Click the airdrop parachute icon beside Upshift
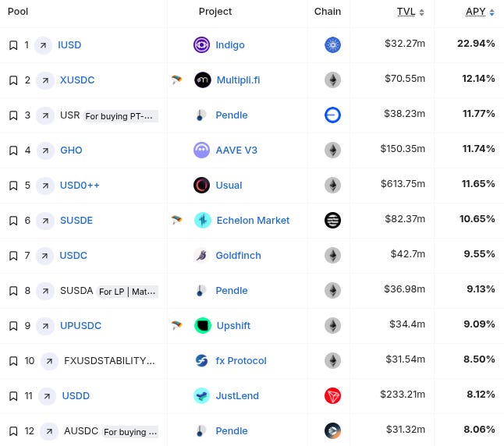The height and width of the screenshot is (446, 504). coord(176,325)
